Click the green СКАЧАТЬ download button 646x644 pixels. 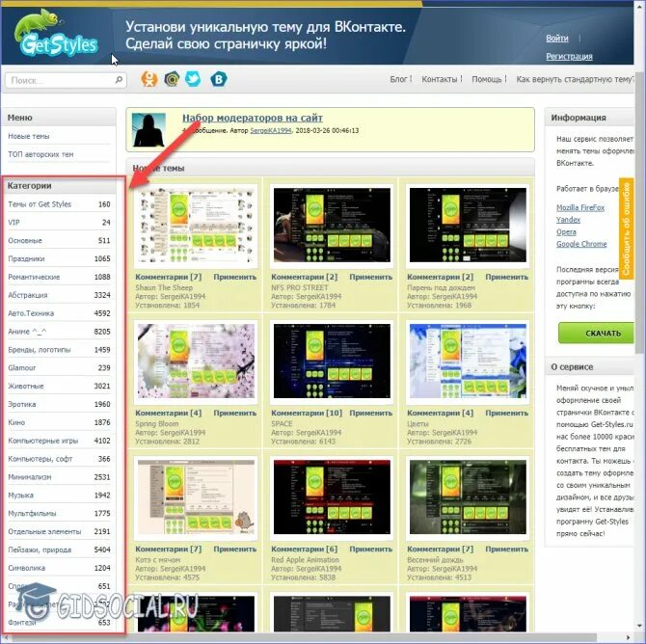pyautogui.click(x=597, y=334)
